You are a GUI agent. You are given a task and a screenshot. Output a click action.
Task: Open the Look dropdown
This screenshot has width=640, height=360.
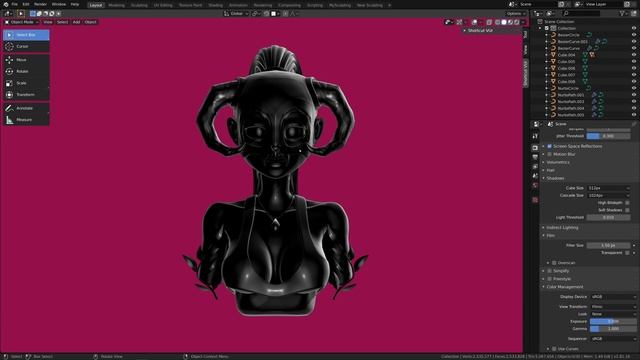tap(613, 314)
